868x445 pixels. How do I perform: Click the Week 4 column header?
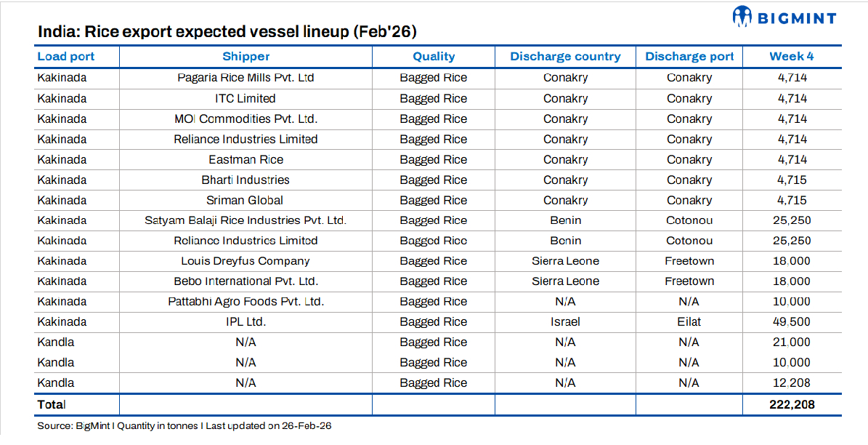pyautogui.click(x=792, y=57)
